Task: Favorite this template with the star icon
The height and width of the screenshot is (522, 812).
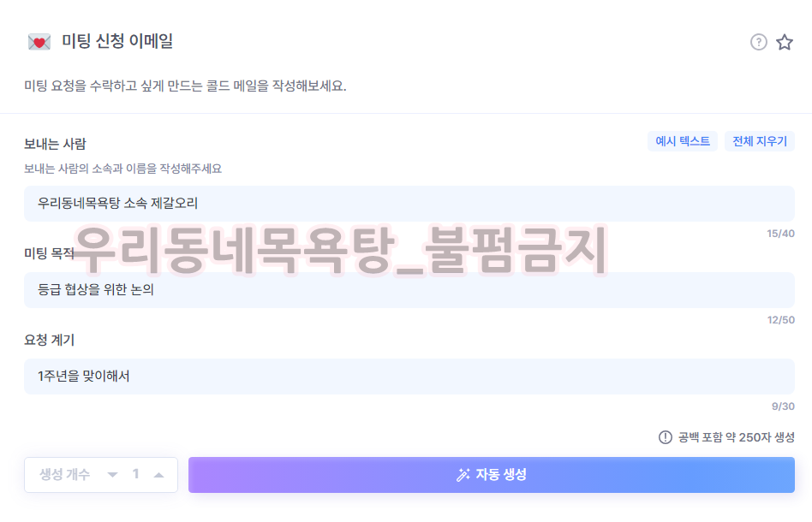Action: [785, 42]
